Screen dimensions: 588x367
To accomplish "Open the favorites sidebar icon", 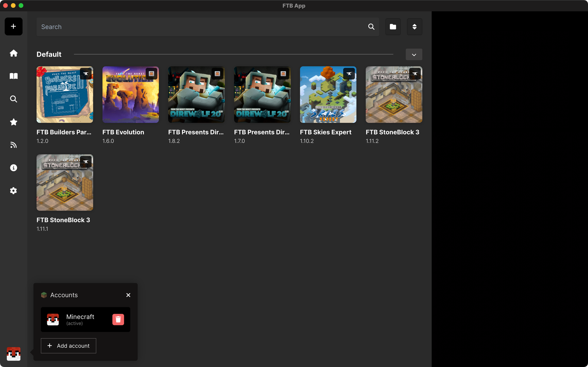I will [x=13, y=122].
